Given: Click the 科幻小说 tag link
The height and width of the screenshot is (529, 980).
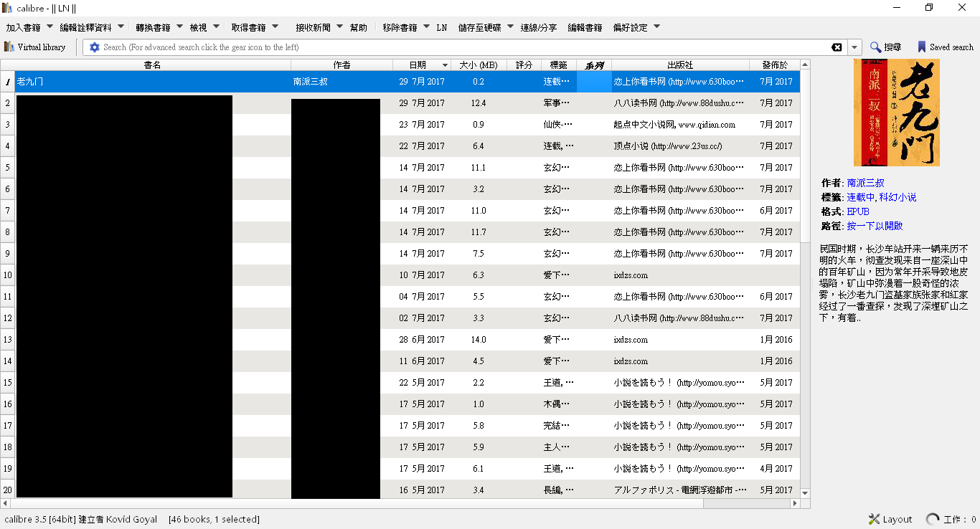Looking at the screenshot, I should click(897, 197).
